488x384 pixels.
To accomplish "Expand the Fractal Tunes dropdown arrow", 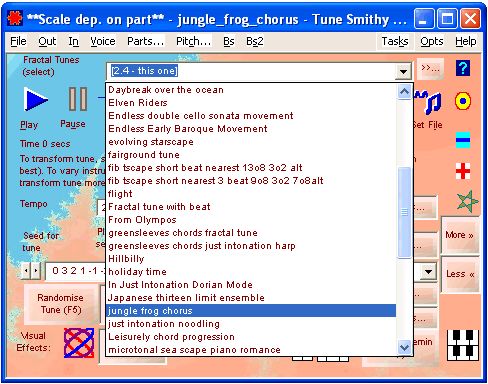I will click(403, 71).
